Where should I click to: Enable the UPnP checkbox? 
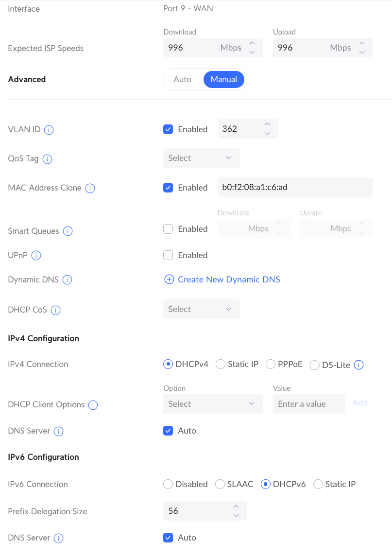168,255
